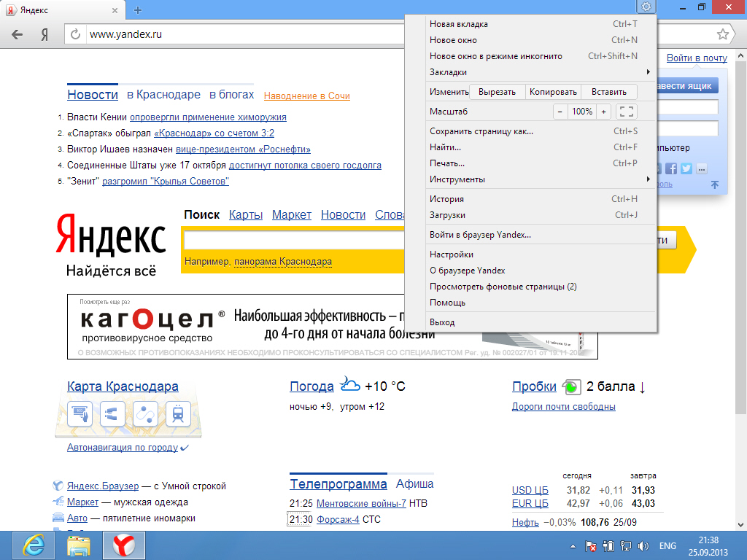747x560 pixels.
Task: Click into the Yandex search input field
Action: click(x=295, y=241)
